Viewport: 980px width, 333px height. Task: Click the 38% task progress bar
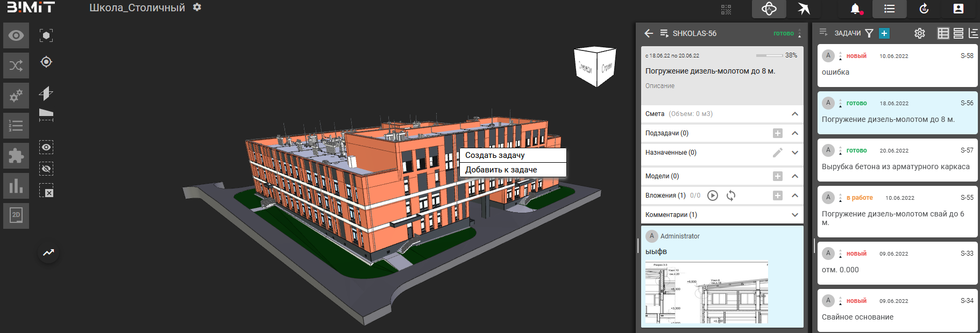pos(769,55)
